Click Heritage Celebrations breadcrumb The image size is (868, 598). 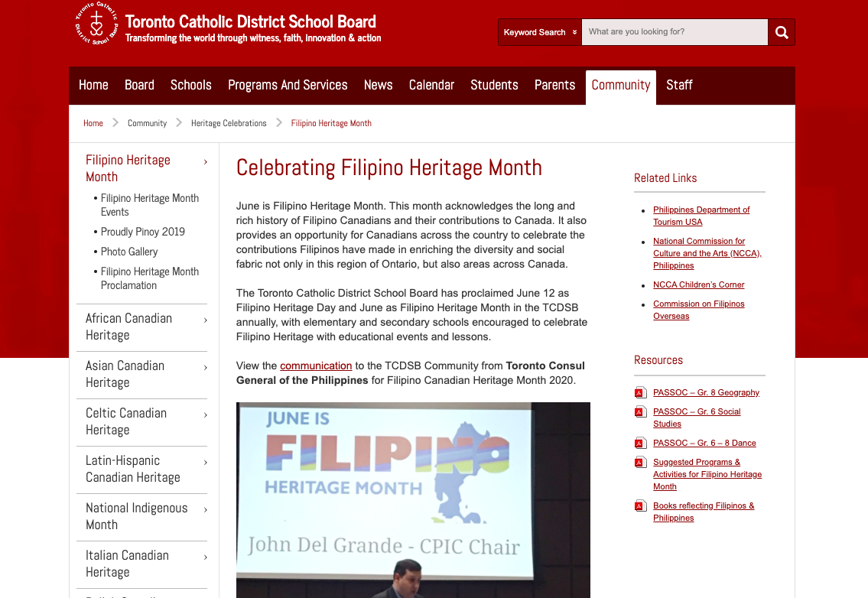pyautogui.click(x=229, y=123)
